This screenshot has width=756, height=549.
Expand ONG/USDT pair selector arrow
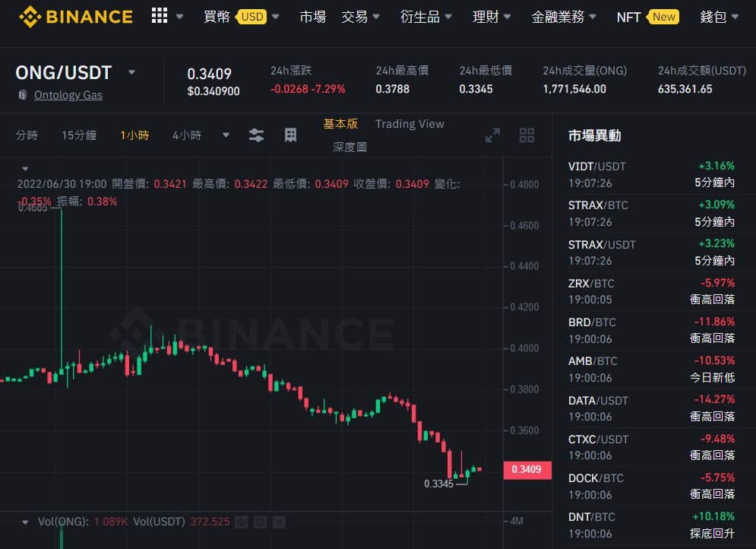pyautogui.click(x=131, y=72)
